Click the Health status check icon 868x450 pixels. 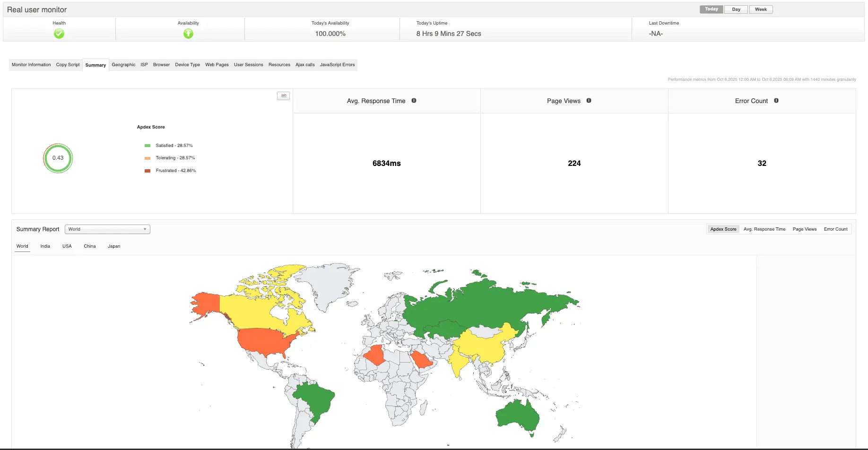(59, 34)
